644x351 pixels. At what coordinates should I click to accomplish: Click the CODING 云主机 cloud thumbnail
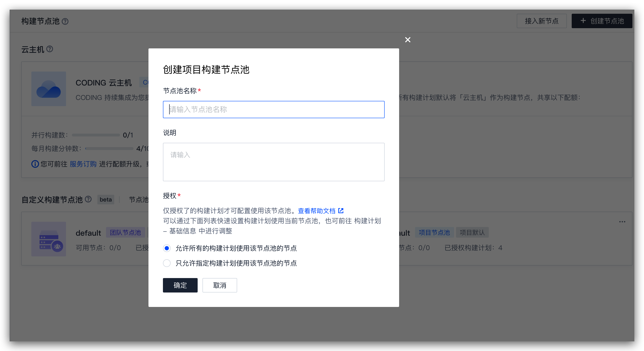click(48, 89)
